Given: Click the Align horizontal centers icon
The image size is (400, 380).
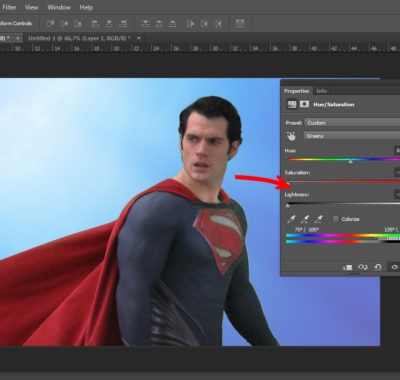Looking at the screenshot, I should 109,24.
